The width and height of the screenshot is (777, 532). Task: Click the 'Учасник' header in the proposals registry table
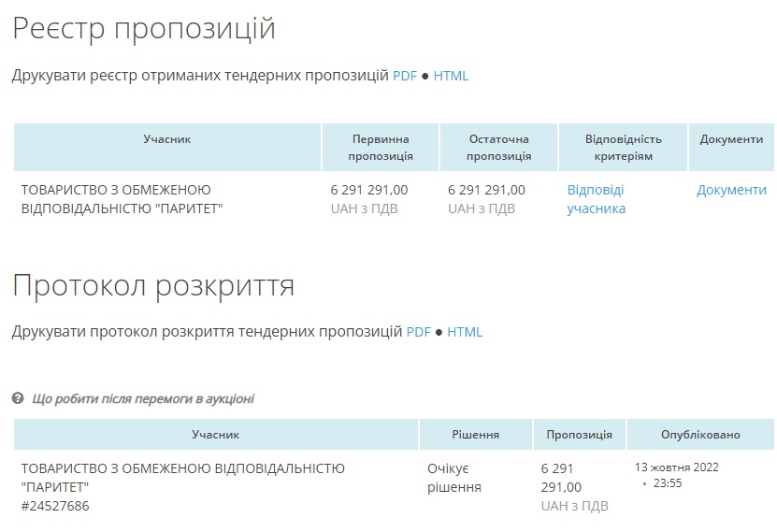[x=167, y=148]
